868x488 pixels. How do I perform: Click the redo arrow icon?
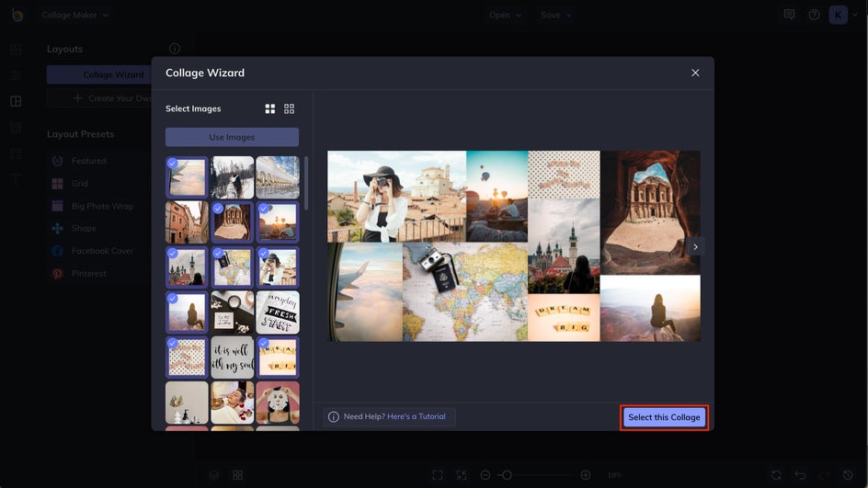pos(824,475)
